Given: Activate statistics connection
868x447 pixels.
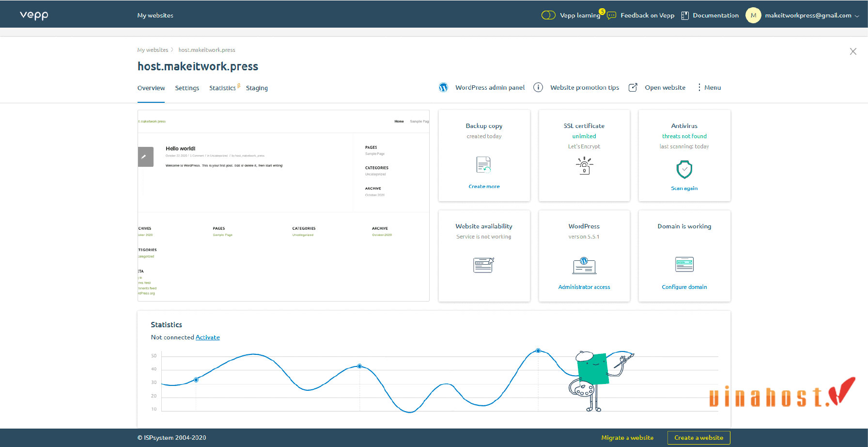Looking at the screenshot, I should [207, 337].
